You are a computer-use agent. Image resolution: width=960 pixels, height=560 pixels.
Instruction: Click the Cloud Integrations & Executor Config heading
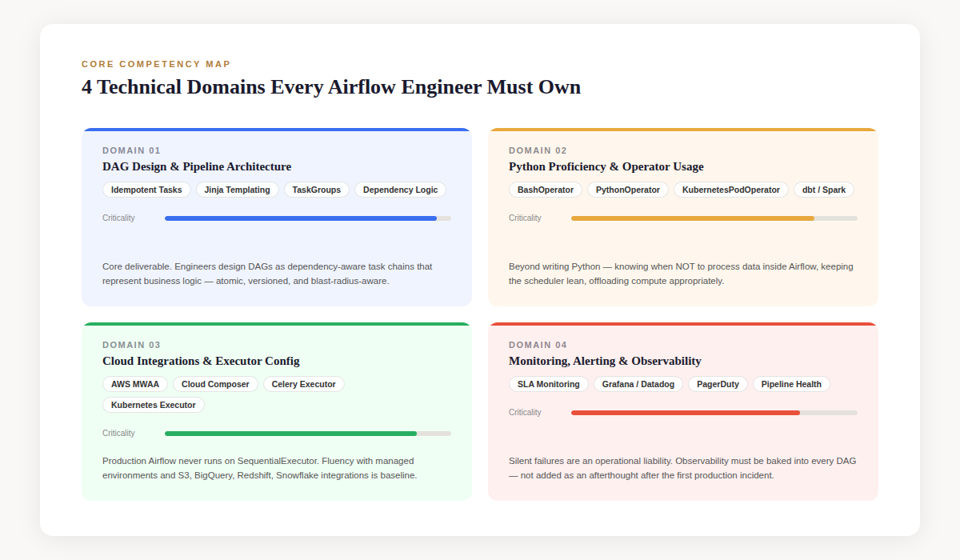coord(201,361)
